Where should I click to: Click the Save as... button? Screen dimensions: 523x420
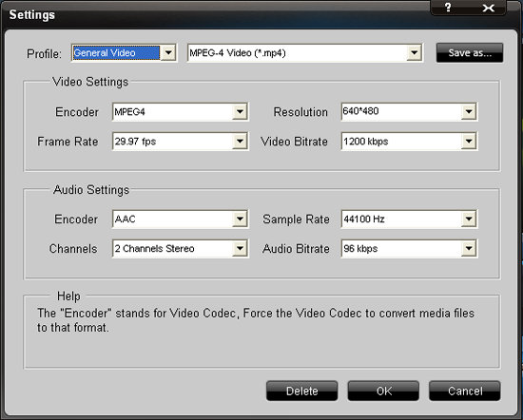(470, 52)
